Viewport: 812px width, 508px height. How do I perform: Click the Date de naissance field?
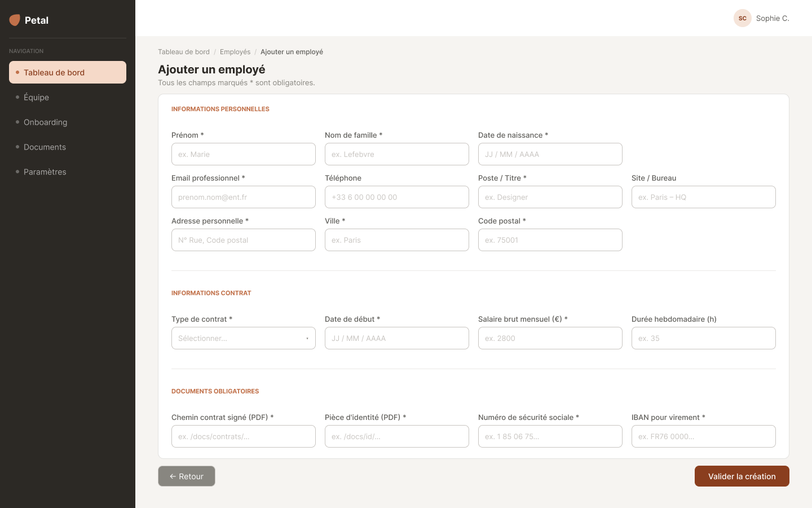coord(550,154)
